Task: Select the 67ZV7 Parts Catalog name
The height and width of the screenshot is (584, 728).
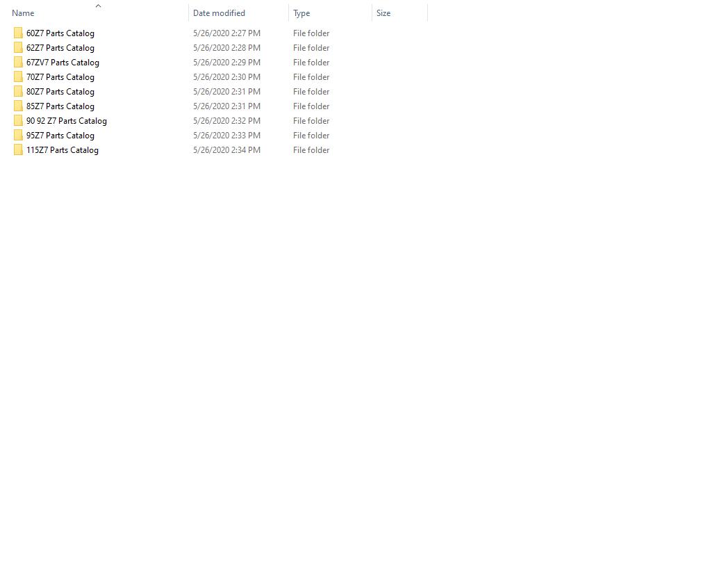Action: click(x=63, y=63)
